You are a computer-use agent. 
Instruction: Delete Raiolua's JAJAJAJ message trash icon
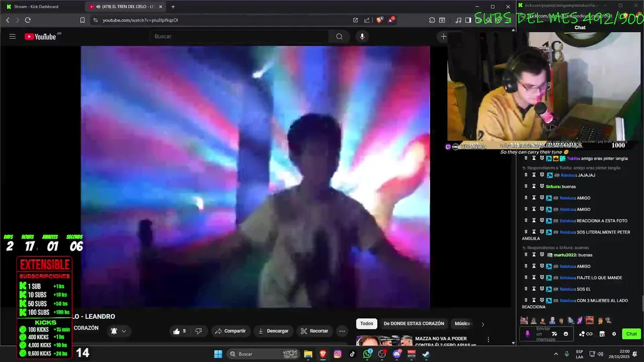point(526,175)
